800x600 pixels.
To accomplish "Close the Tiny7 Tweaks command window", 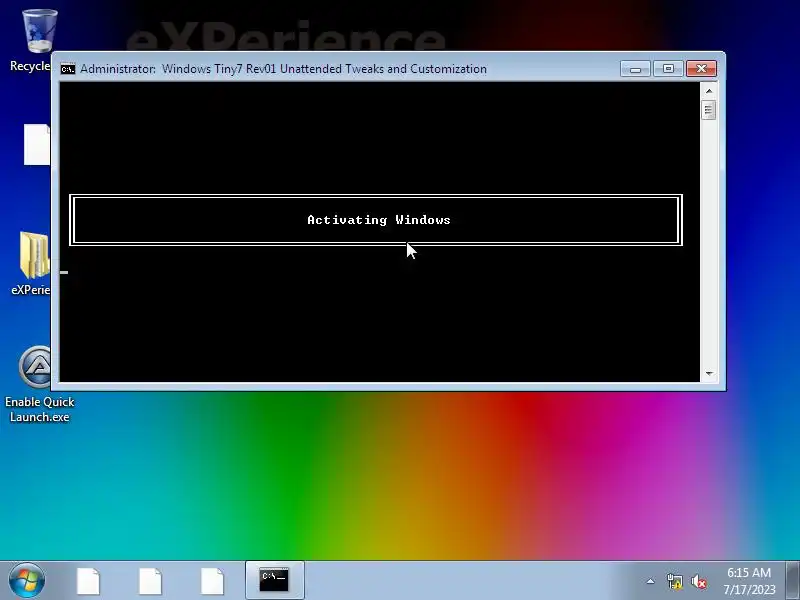I will point(701,68).
